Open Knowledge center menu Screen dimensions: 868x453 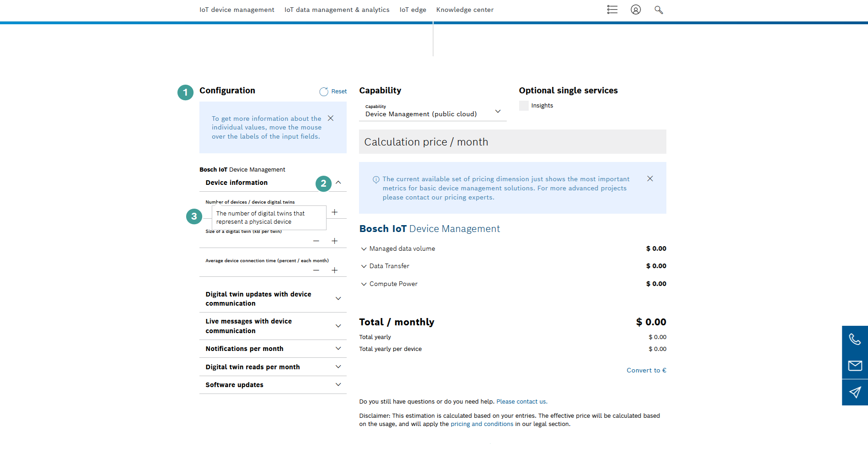click(x=465, y=10)
